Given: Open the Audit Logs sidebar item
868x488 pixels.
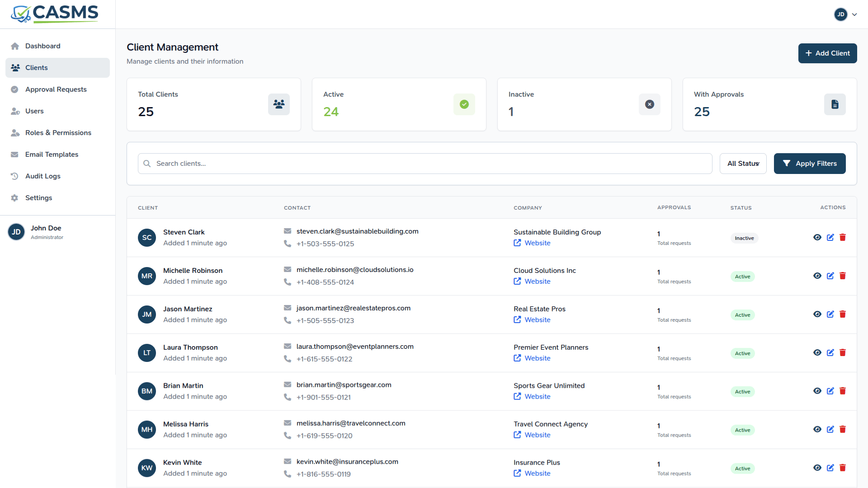Looking at the screenshot, I should 42,176.
